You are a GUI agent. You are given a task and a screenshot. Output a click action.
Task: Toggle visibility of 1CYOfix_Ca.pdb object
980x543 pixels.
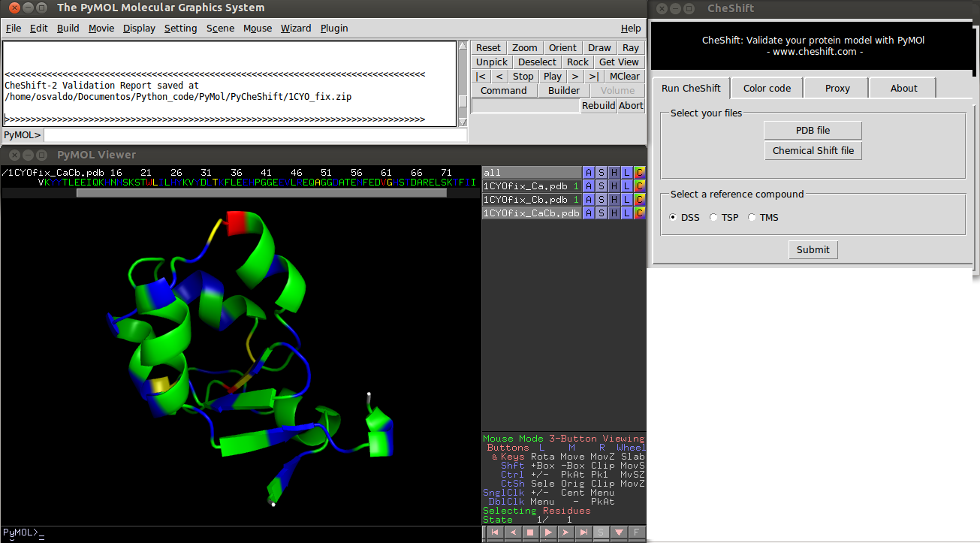(x=532, y=186)
